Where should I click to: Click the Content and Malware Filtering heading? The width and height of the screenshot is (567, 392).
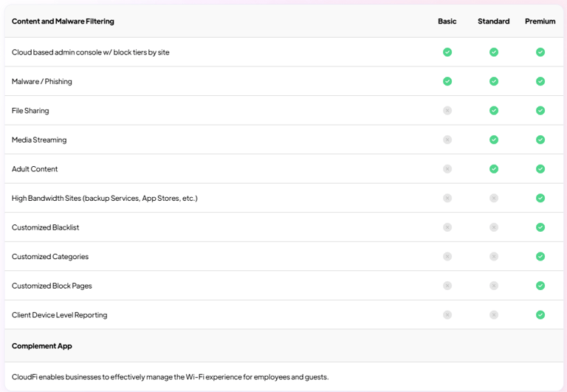(x=63, y=21)
